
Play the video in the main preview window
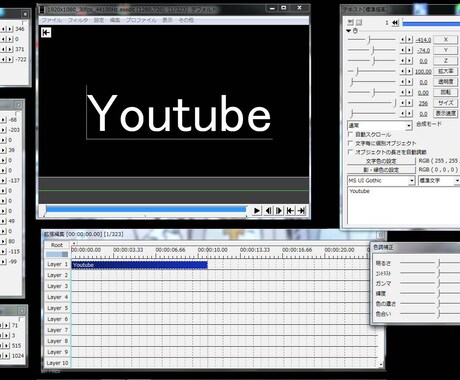click(x=257, y=211)
